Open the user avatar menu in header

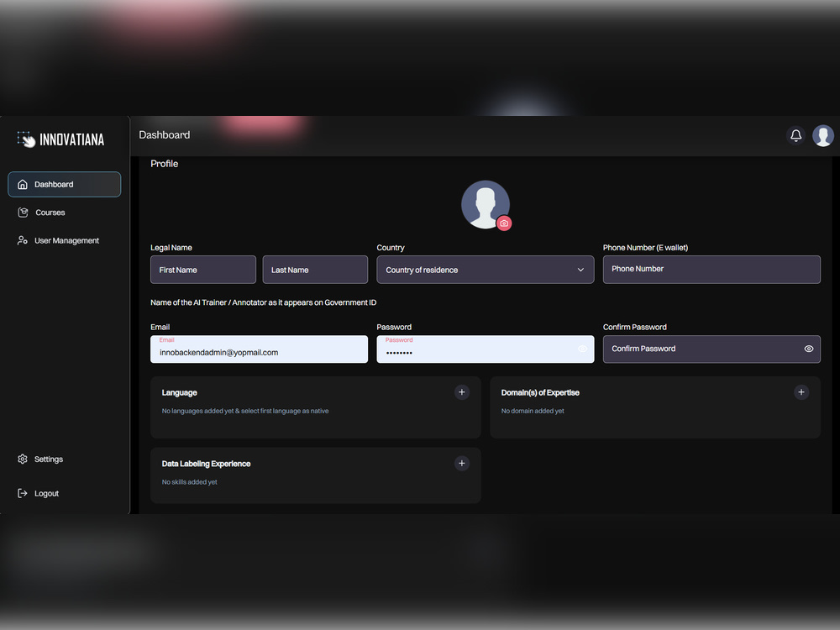click(x=823, y=135)
